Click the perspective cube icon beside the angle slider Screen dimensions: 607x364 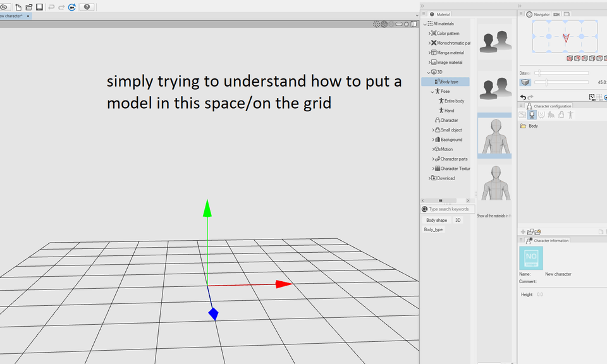click(x=525, y=81)
